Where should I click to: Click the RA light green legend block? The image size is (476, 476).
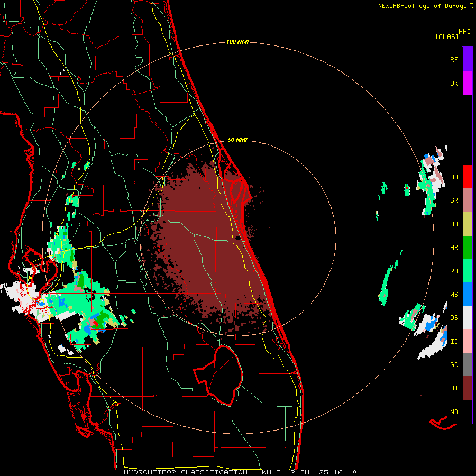(x=467, y=271)
